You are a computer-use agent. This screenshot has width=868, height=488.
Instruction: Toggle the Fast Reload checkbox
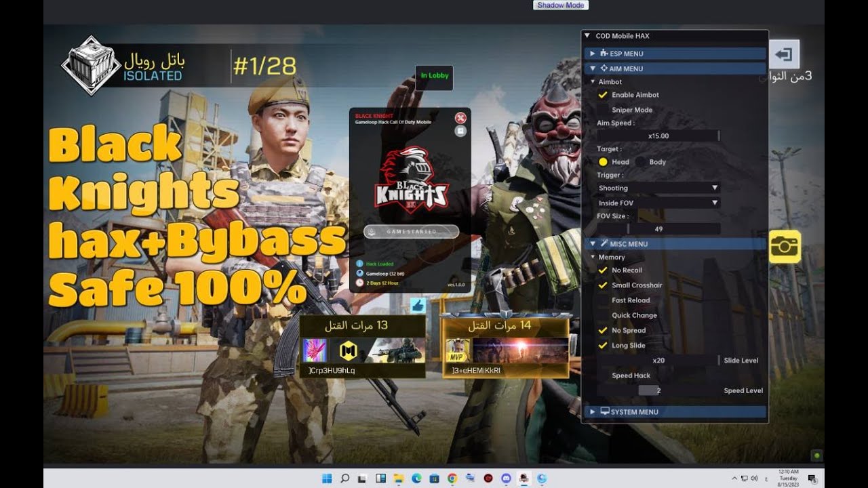pyautogui.click(x=602, y=300)
